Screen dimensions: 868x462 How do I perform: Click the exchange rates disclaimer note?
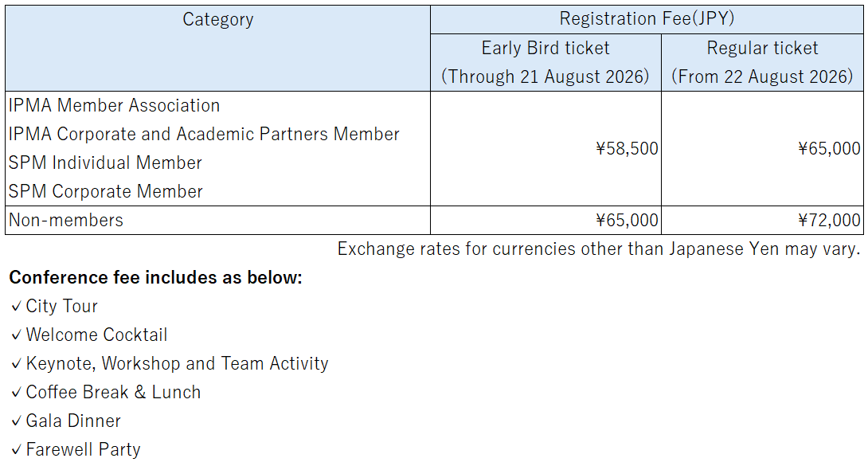599,249
